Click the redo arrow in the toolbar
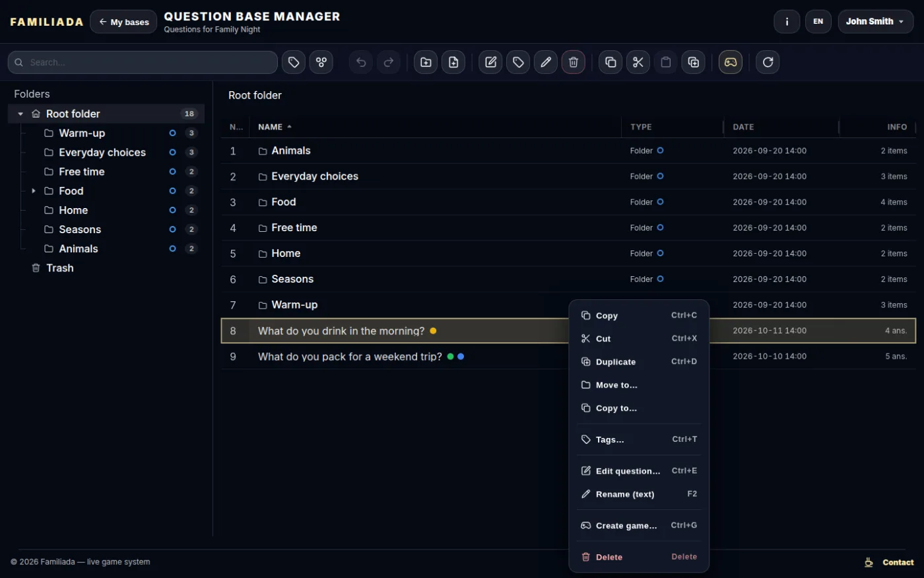 (389, 62)
